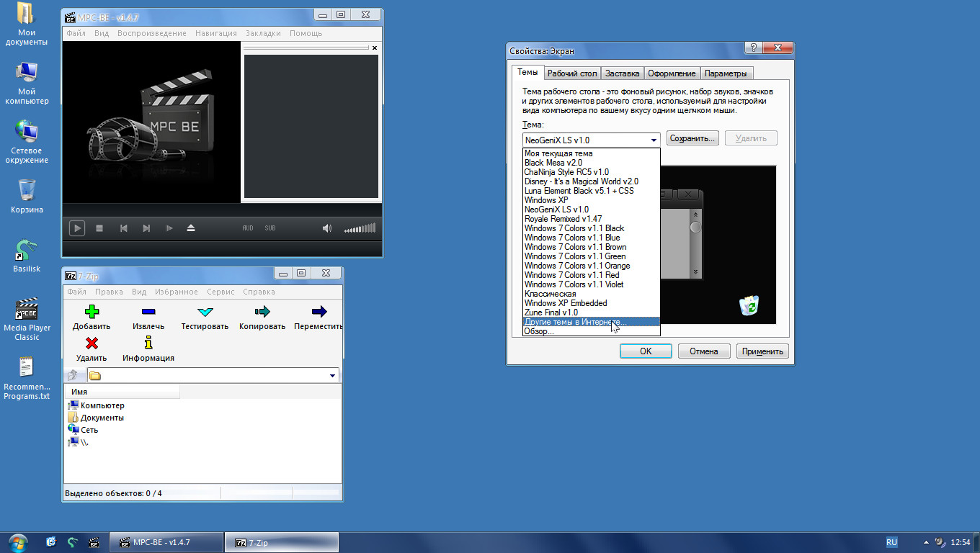Expand the 7-Zip path address dropdown
This screenshot has height=553, width=980.
point(332,375)
